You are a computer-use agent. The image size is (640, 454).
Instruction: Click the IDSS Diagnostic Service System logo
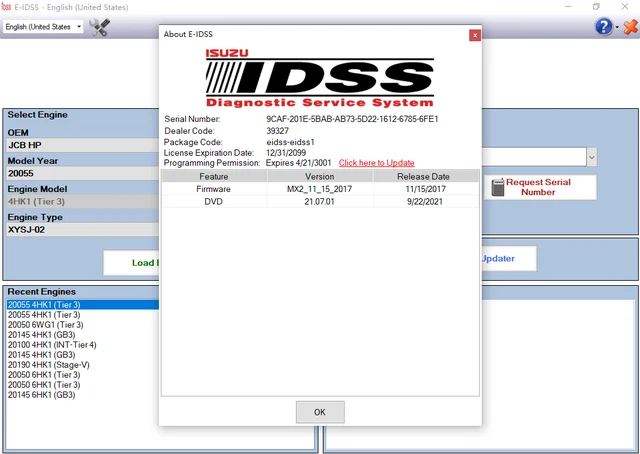coord(320,78)
